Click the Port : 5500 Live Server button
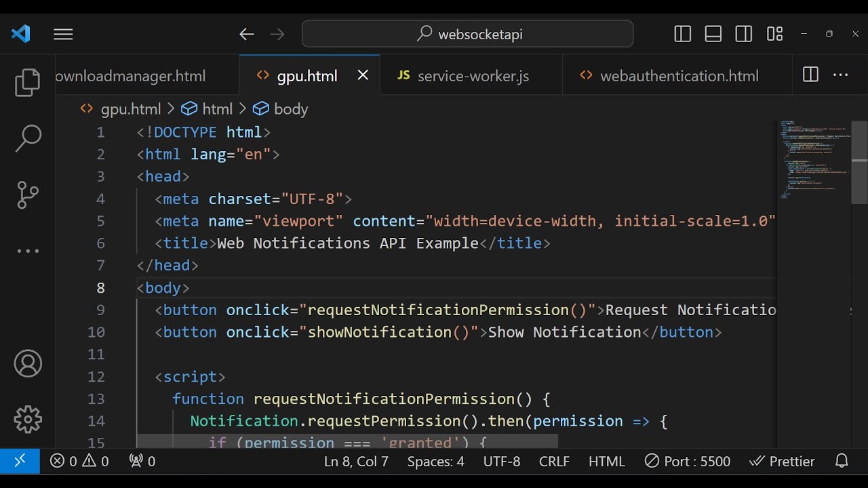This screenshot has width=868, height=488. [688, 462]
